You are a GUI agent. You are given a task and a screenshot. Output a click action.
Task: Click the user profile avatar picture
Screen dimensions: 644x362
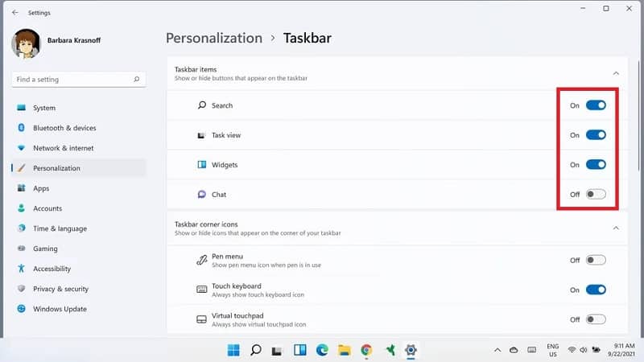[x=27, y=43]
